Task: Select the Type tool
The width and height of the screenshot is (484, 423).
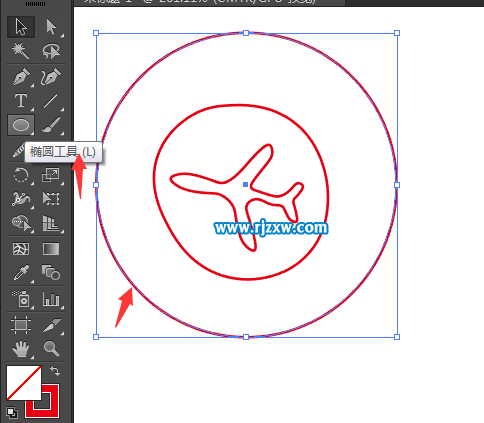Action: [x=21, y=101]
